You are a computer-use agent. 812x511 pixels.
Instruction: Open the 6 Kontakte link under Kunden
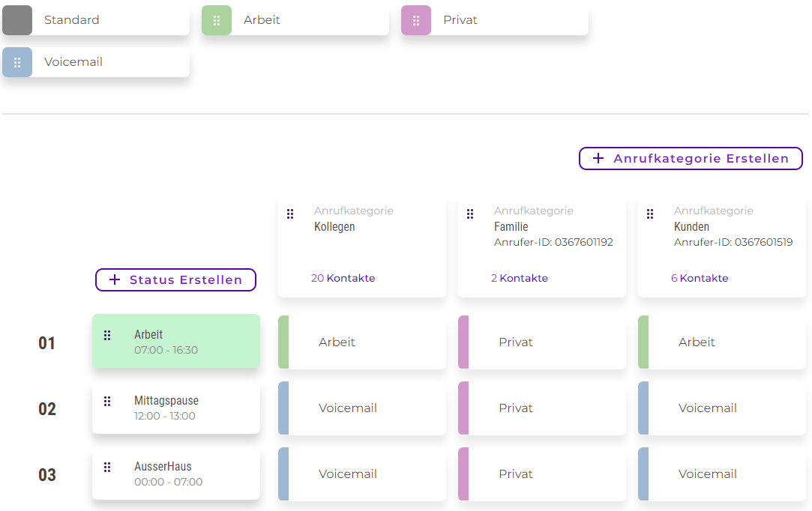[x=699, y=278]
